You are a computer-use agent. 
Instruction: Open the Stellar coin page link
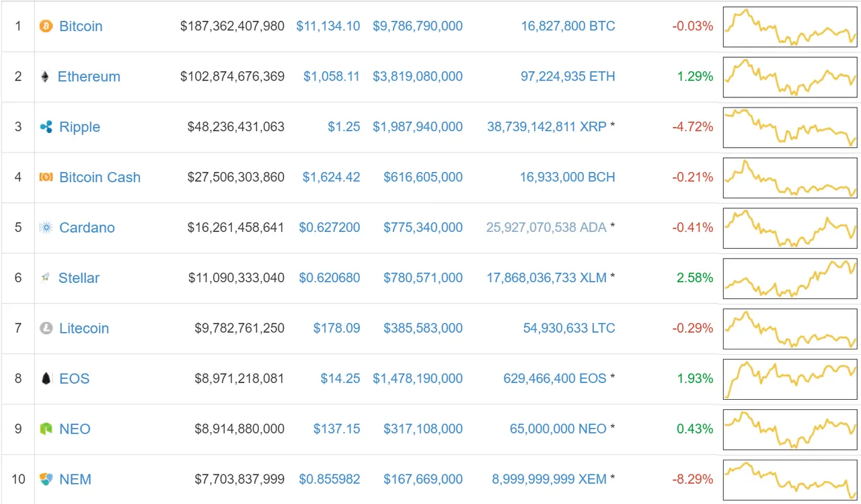79,278
